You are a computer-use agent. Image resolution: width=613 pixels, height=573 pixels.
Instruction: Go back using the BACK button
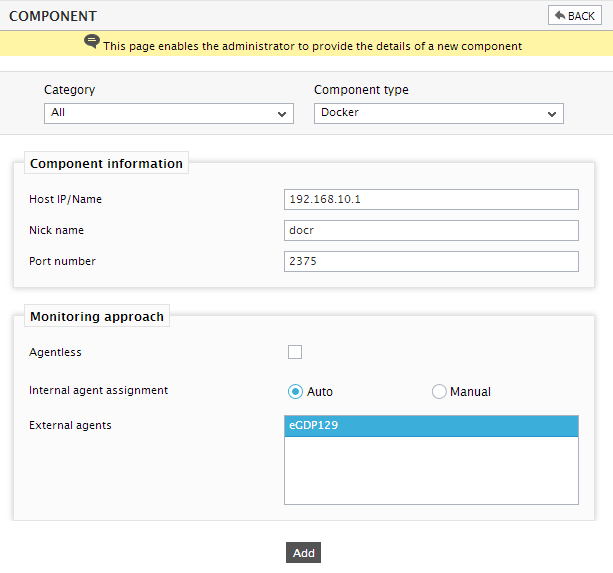(x=575, y=15)
